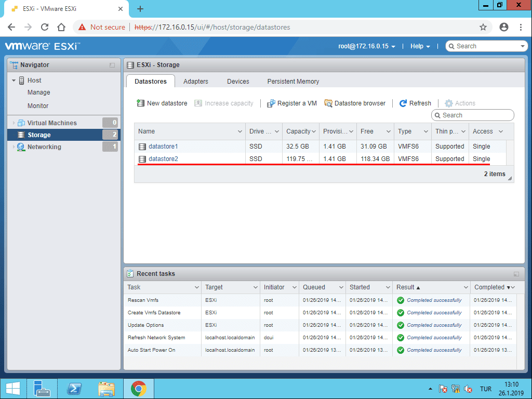Click the datastore2 disk icon

coord(142,159)
